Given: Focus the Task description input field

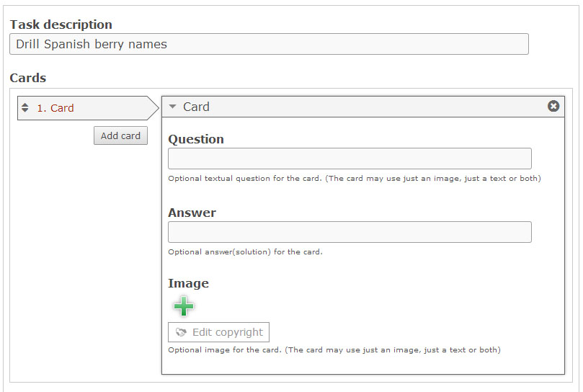Looking at the screenshot, I should (269, 44).
